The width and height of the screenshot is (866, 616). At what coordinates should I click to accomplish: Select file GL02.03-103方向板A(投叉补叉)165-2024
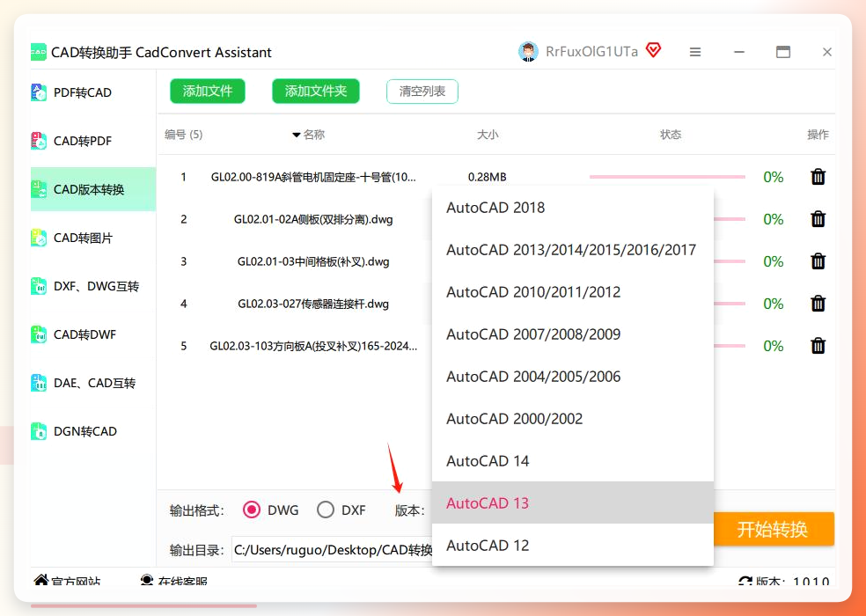(x=313, y=346)
